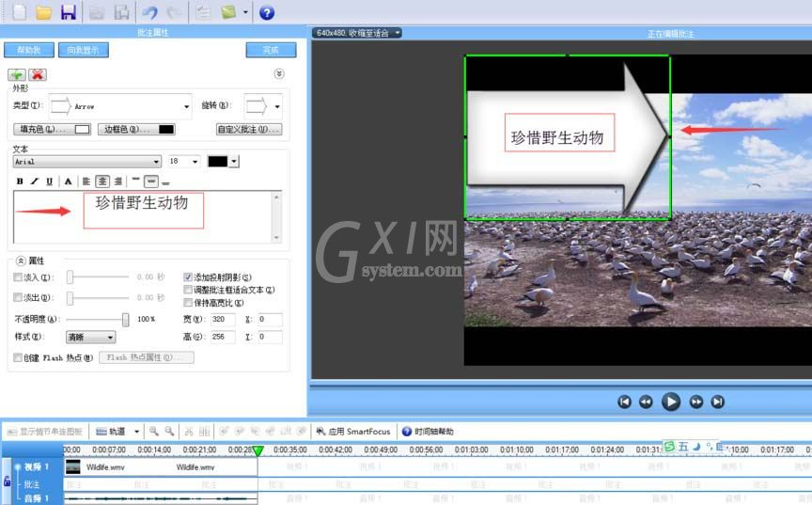Click the timeline split icon

(x=205, y=431)
